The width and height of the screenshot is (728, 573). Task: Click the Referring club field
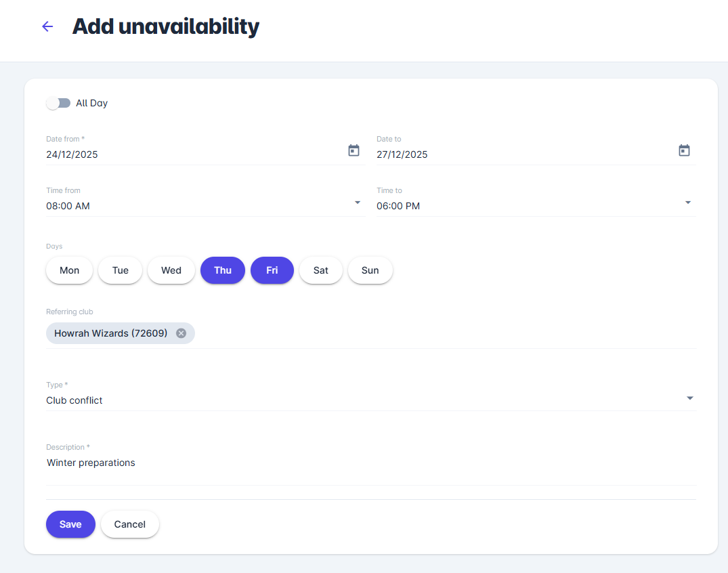(x=440, y=333)
